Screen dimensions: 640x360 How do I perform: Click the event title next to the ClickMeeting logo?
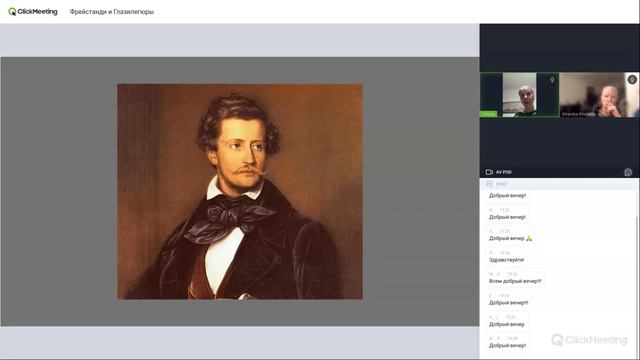pyautogui.click(x=112, y=12)
